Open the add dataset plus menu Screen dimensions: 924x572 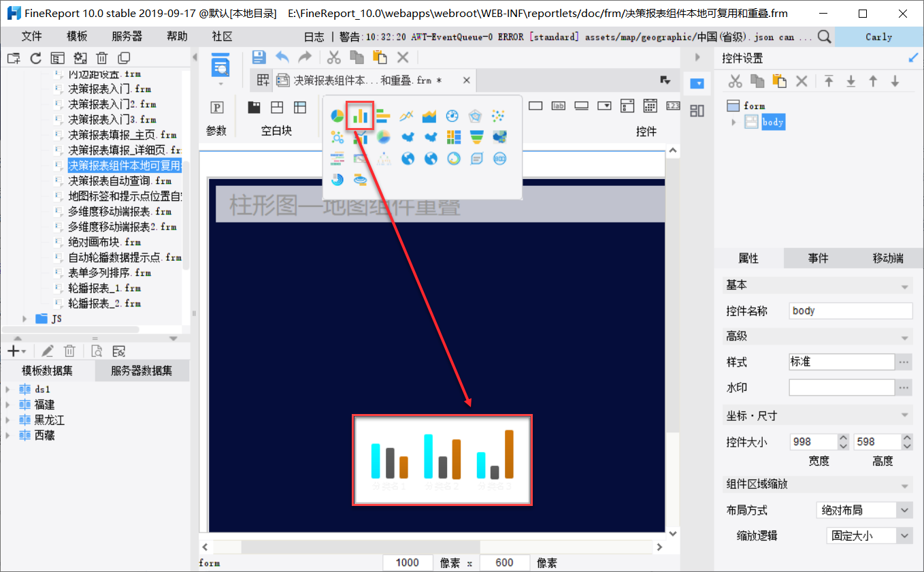(16, 351)
